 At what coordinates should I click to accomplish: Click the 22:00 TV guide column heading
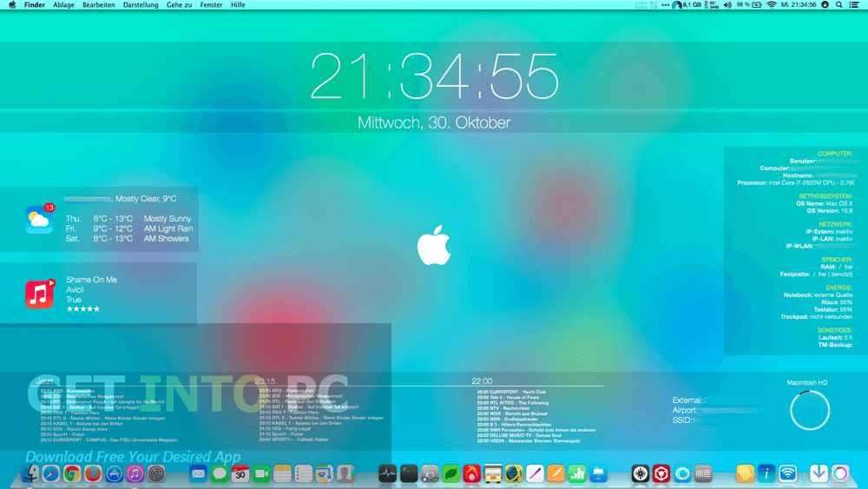(x=482, y=381)
